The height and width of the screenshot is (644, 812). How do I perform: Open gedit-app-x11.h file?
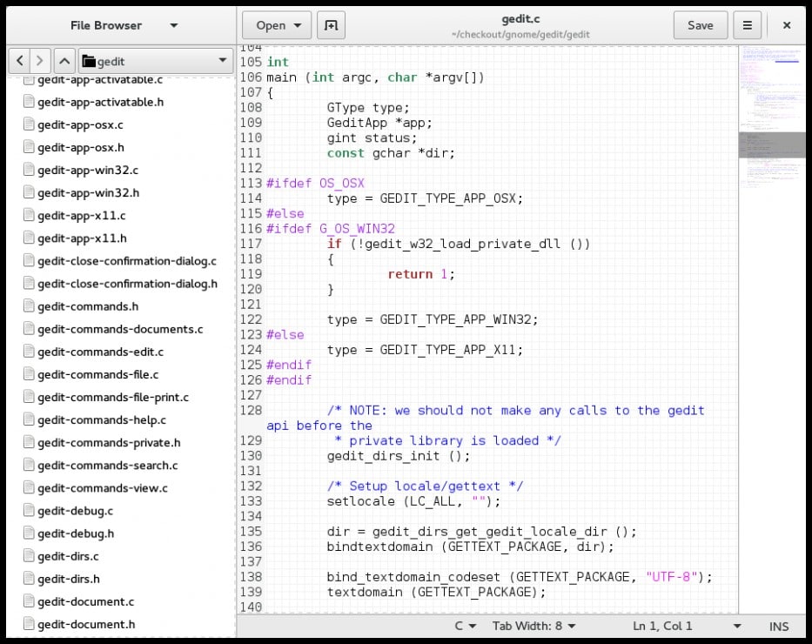coord(82,238)
